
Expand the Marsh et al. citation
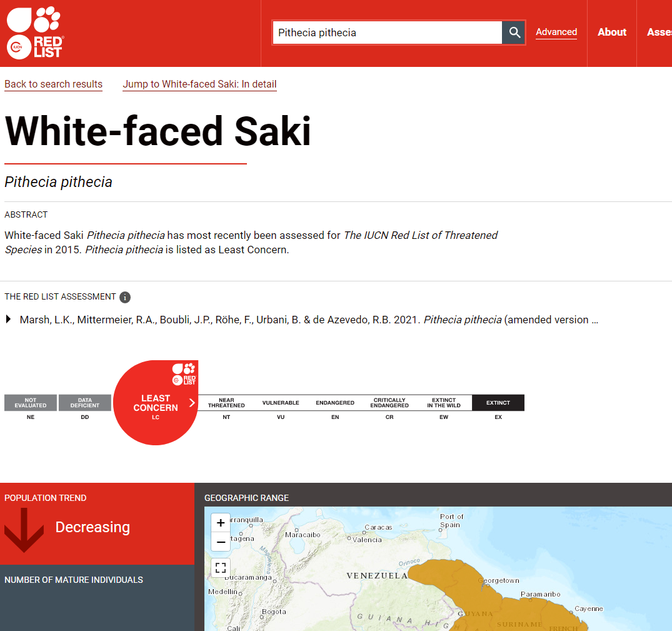point(8,320)
